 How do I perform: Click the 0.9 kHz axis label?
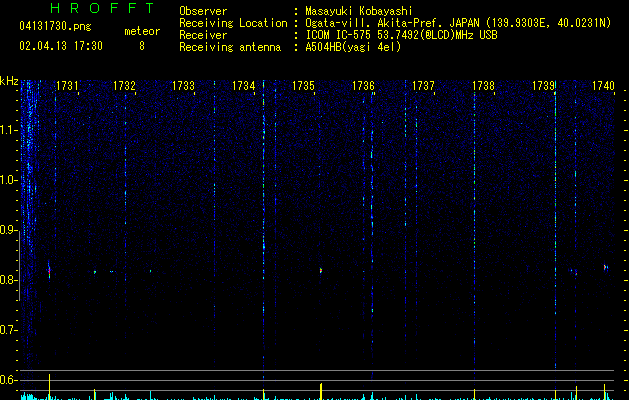7,230
